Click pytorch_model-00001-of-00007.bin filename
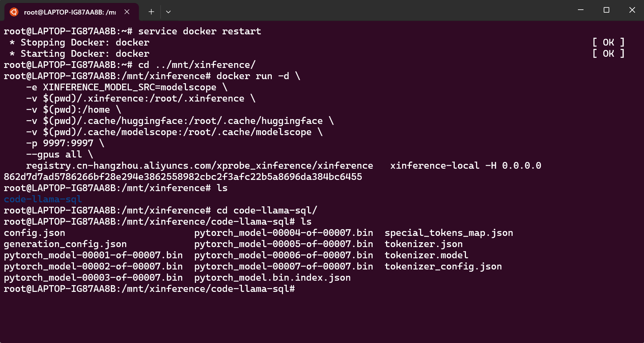The height and width of the screenshot is (343, 644). point(93,255)
